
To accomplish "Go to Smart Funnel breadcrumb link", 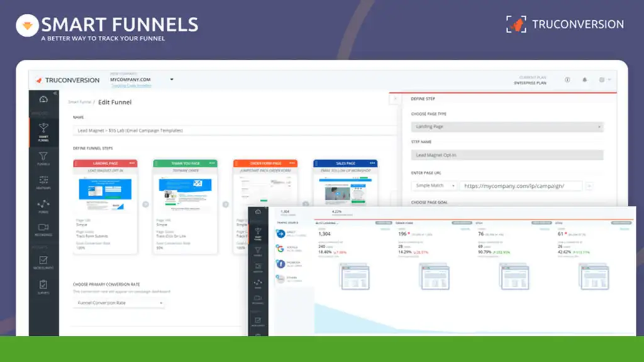I will click(79, 102).
